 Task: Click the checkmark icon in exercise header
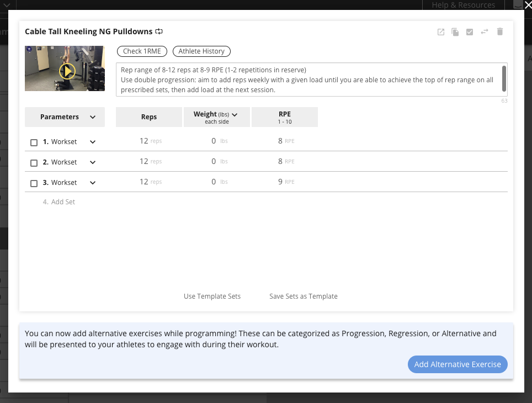click(470, 32)
